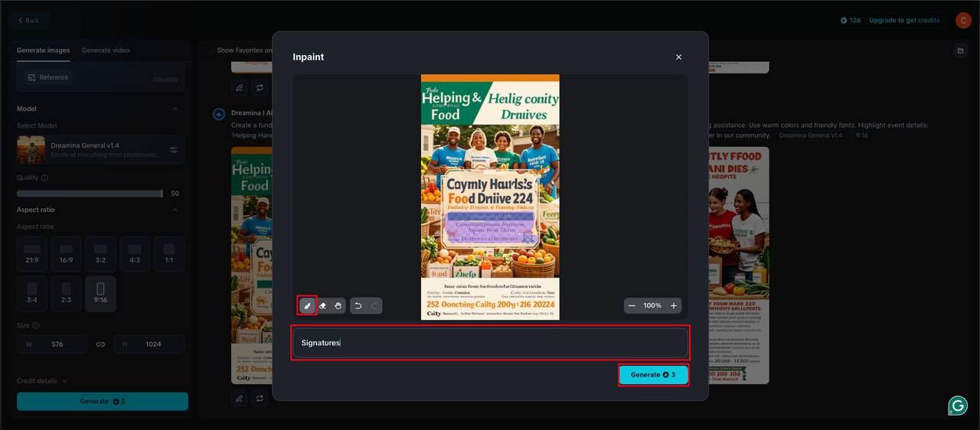Choose 16:9 aspect ratio
This screenshot has width=980, height=430.
pyautogui.click(x=67, y=255)
